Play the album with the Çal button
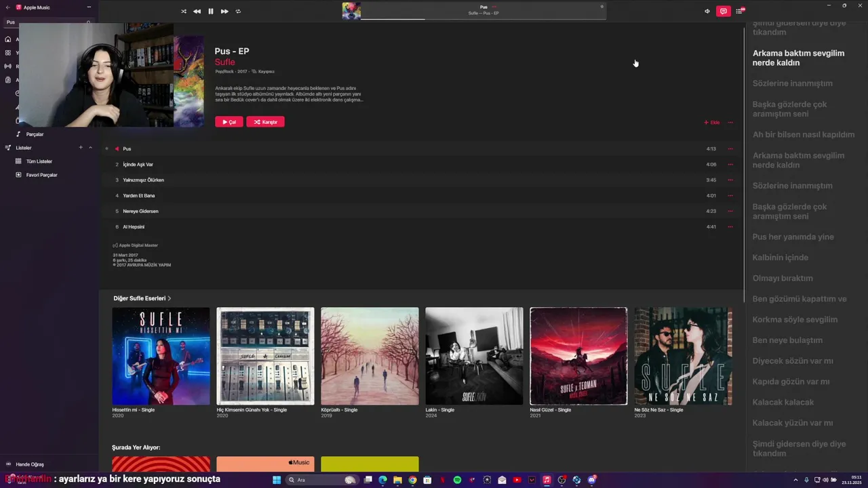 coord(229,122)
